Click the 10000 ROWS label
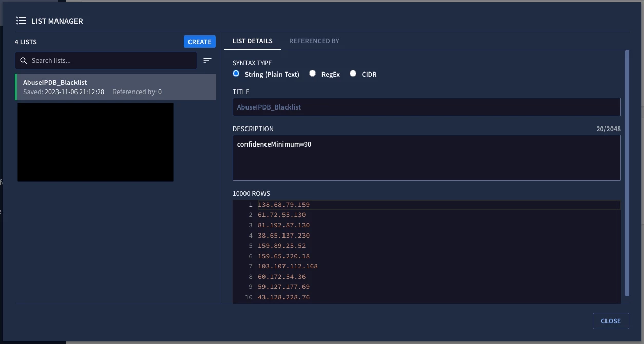This screenshot has width=644, height=344. tap(251, 194)
